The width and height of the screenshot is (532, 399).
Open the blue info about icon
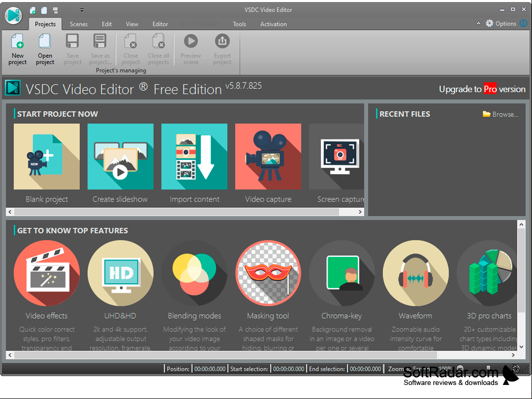pos(524,23)
